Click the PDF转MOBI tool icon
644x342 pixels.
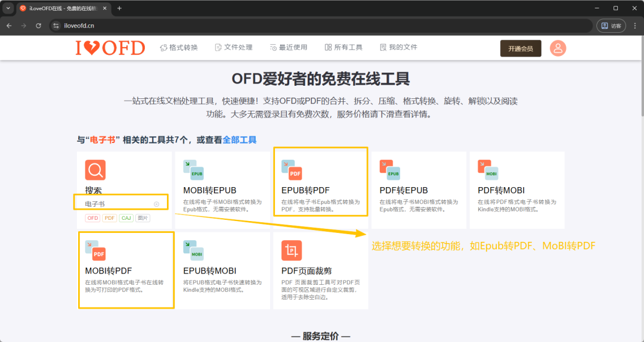tap(488, 170)
